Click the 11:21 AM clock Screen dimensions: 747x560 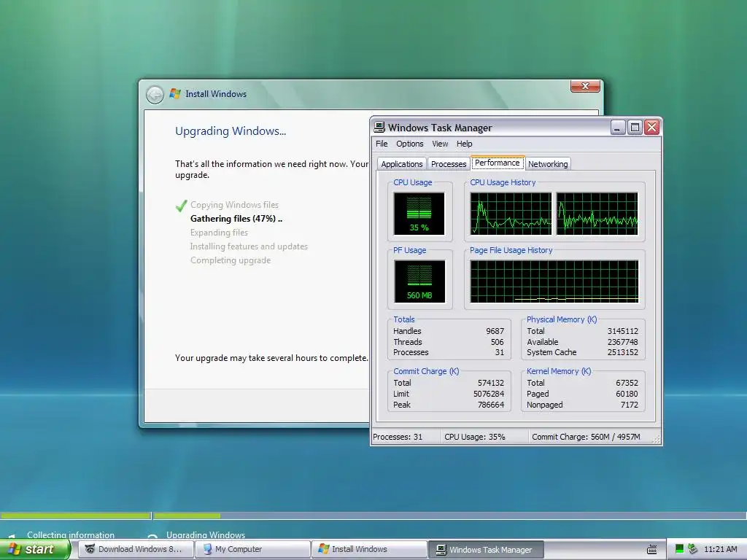(720, 549)
